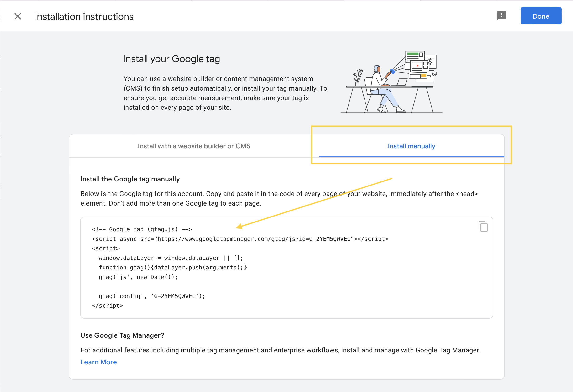This screenshot has width=573, height=392.
Task: Click the send feedback icon
Action: [501, 16]
